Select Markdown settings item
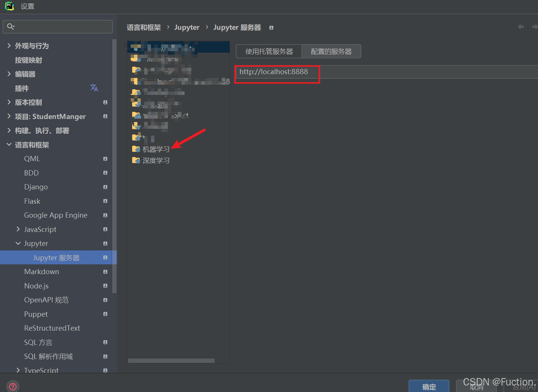The width and height of the screenshot is (538, 392). click(x=42, y=272)
